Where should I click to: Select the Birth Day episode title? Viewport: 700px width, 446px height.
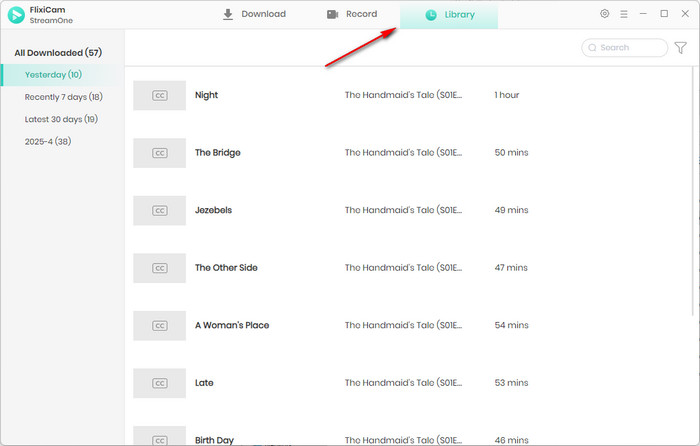pos(214,440)
